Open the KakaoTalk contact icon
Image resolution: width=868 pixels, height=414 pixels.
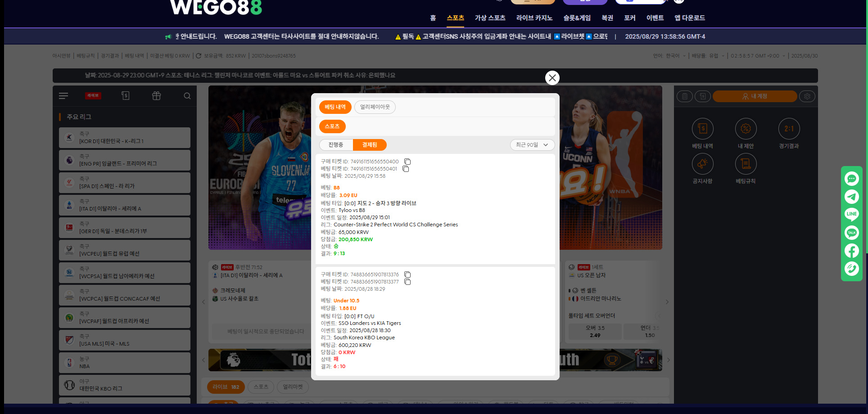852,233
